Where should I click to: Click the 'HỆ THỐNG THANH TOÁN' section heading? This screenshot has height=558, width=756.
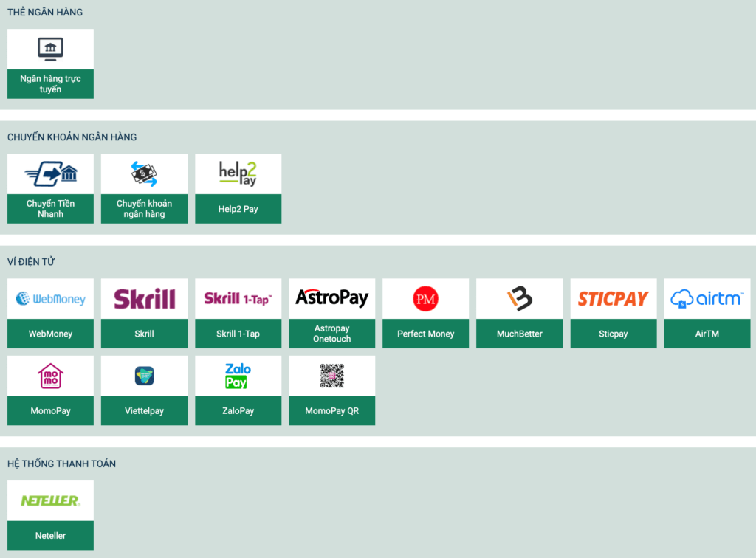tap(62, 464)
